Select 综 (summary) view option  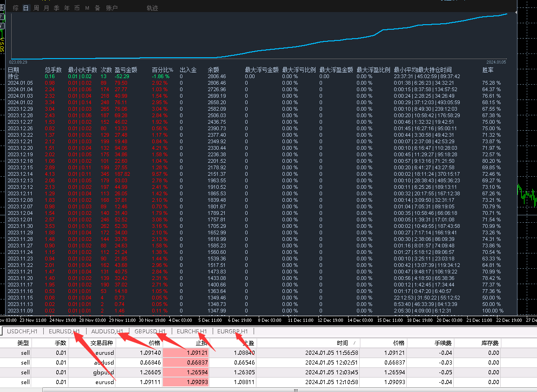point(16,8)
